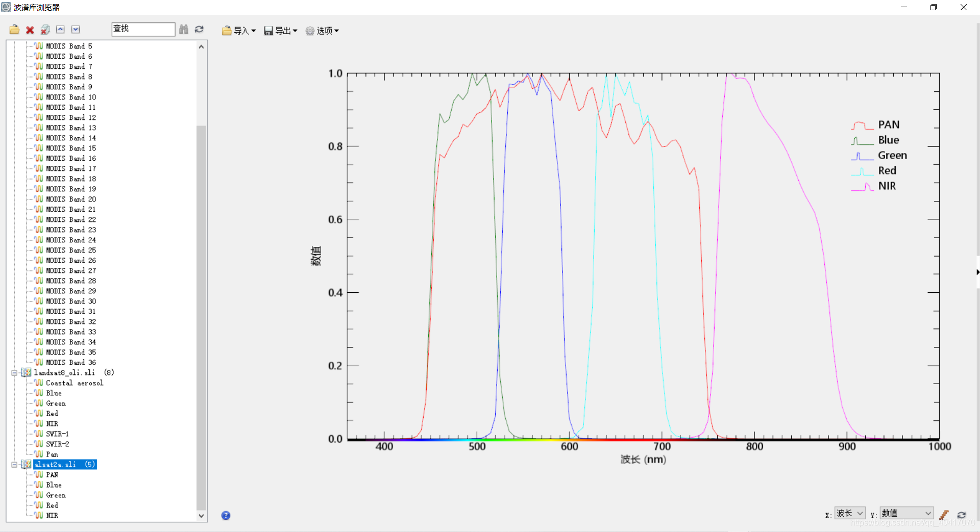
Task: Click the open spectral library folder icon
Action: (x=14, y=30)
